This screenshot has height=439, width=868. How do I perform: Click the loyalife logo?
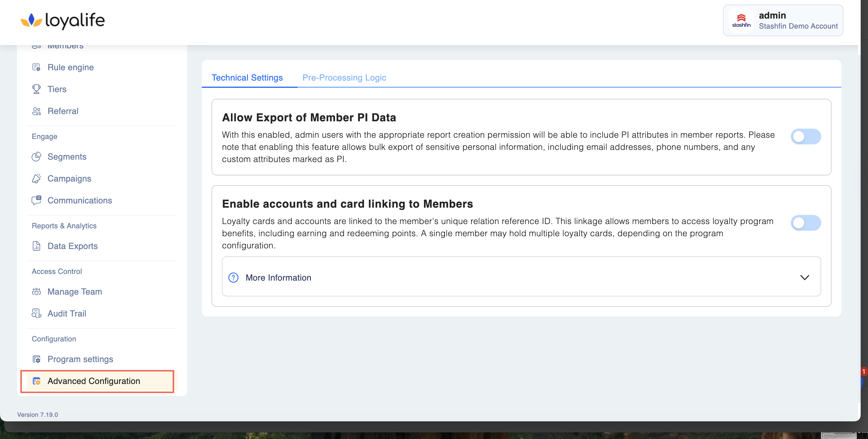tap(63, 20)
